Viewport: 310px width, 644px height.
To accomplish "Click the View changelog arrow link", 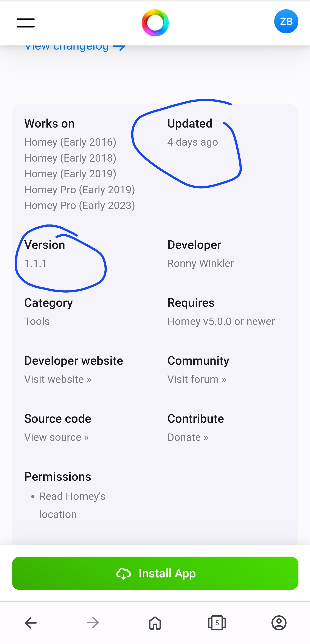I will pos(75,47).
